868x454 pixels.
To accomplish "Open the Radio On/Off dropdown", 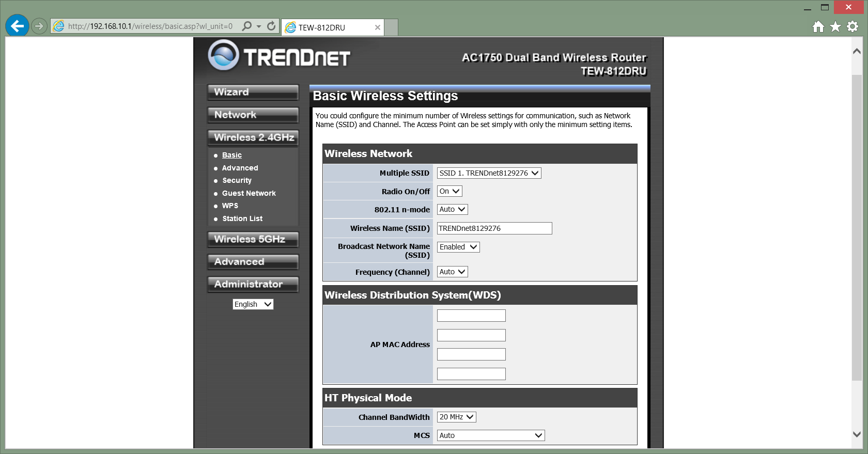I will point(450,191).
